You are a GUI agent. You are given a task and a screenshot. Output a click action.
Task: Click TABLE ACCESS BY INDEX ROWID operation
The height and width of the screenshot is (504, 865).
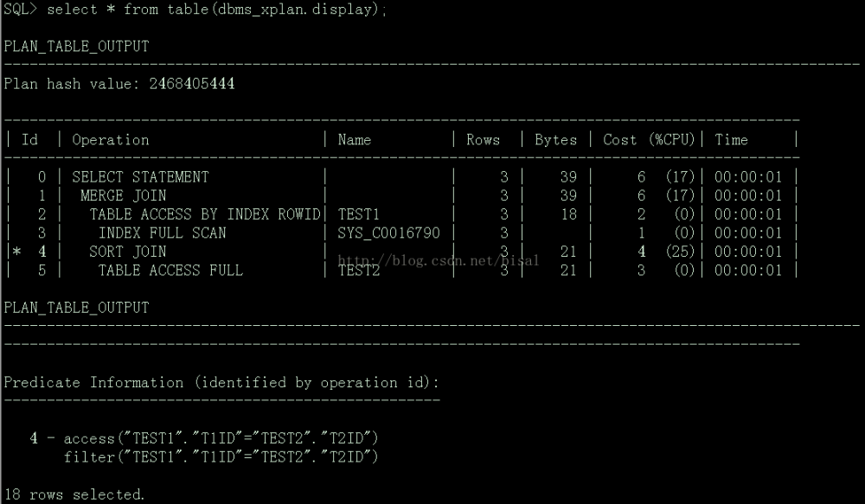tap(205, 214)
